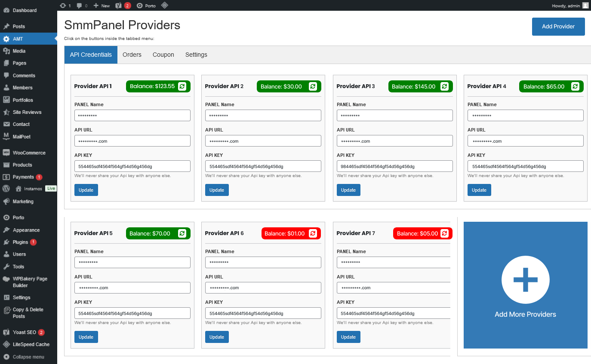Click the LiteSpeed diamond icon in admin bar

pos(164,6)
